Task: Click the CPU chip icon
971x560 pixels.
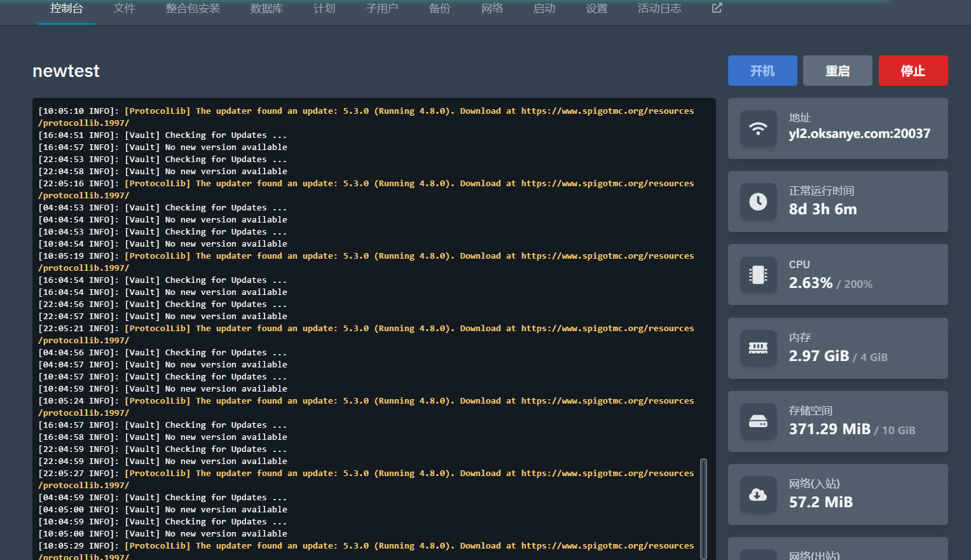Action: point(758,275)
